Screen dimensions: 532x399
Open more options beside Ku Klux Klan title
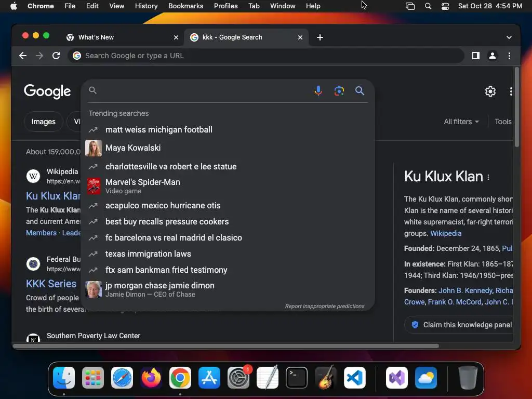pos(488,177)
